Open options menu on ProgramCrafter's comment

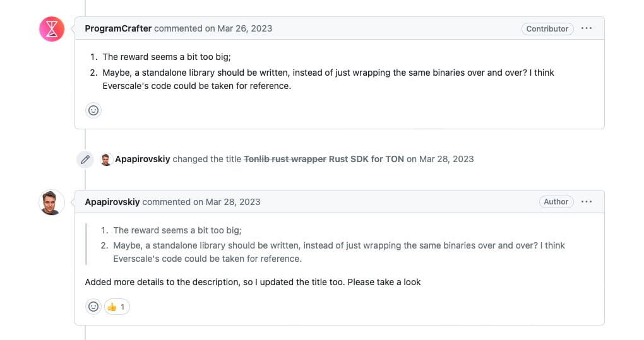tap(587, 28)
